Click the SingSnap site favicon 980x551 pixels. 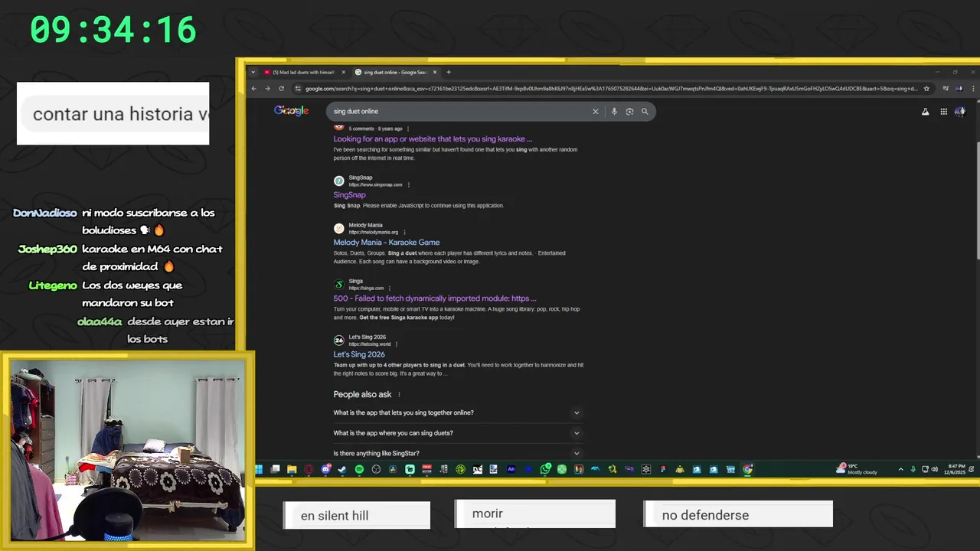(339, 181)
